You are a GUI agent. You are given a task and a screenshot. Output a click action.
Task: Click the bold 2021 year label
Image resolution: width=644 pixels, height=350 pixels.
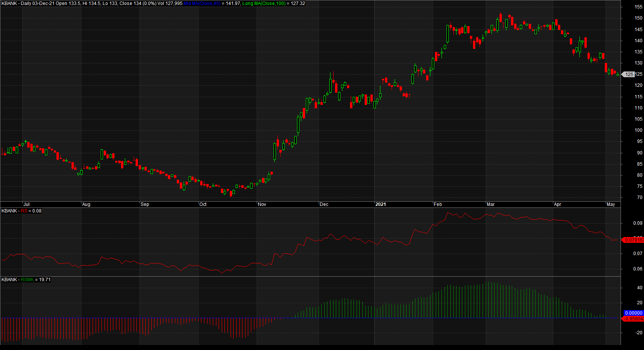pos(380,204)
